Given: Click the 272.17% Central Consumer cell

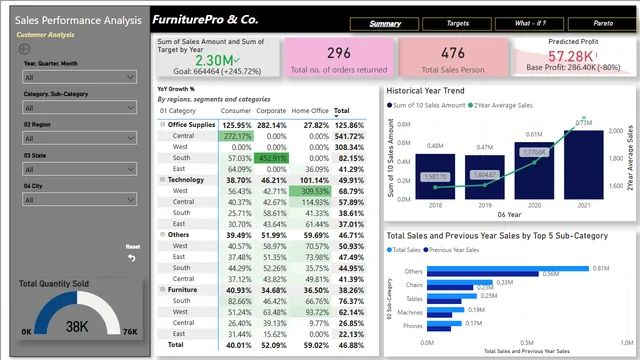Looking at the screenshot, I should coord(236,136).
